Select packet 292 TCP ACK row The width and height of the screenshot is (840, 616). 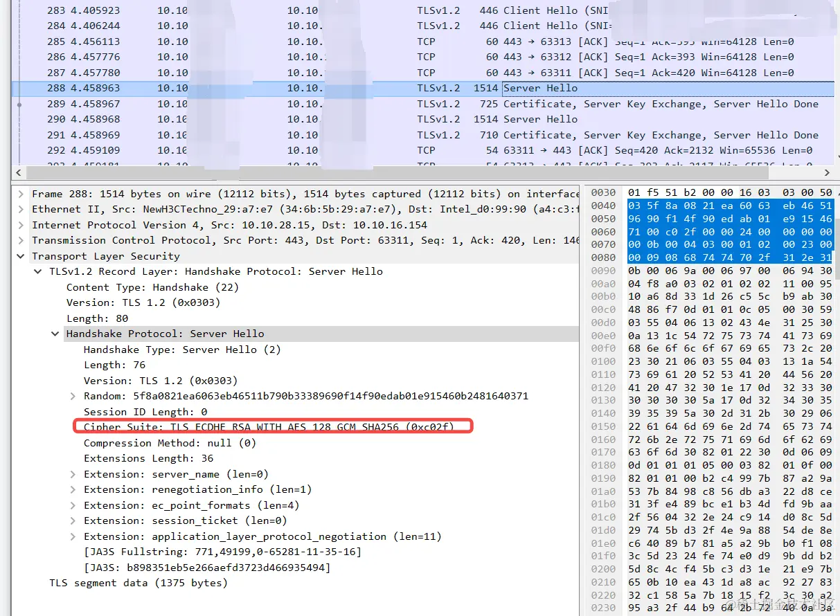pyautogui.click(x=422, y=150)
